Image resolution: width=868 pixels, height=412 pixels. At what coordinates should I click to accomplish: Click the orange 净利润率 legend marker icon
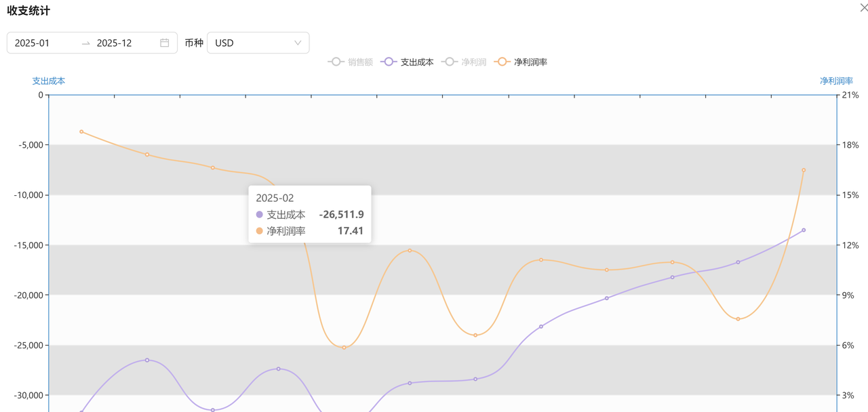502,62
